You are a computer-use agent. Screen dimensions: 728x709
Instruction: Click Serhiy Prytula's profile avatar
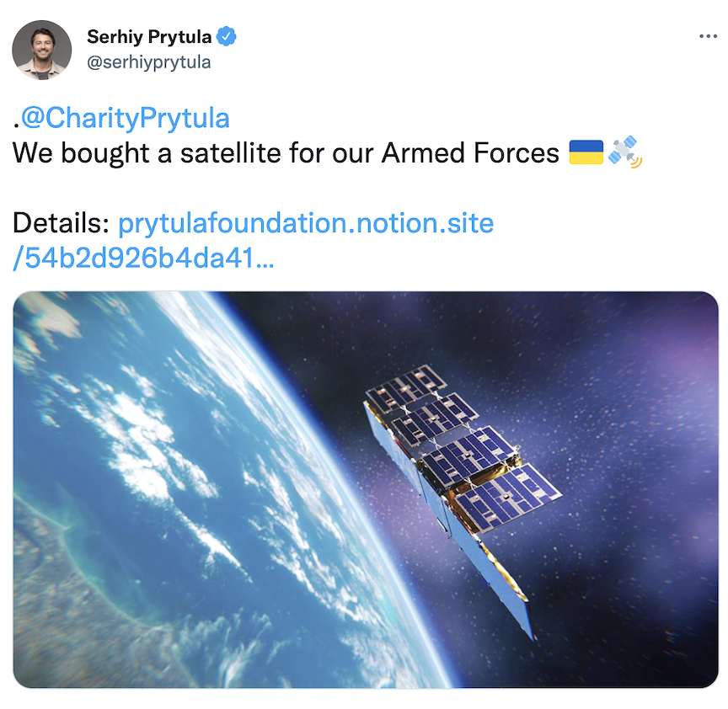(x=41, y=50)
